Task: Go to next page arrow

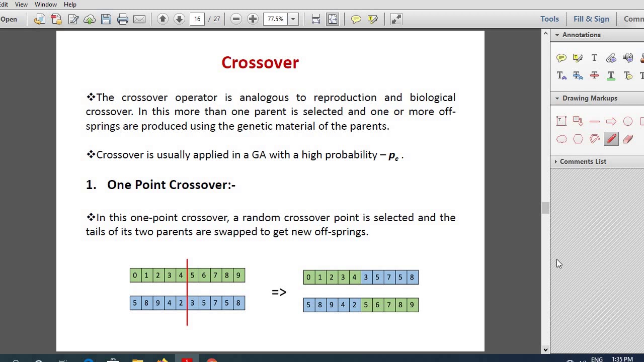Action: [179, 19]
